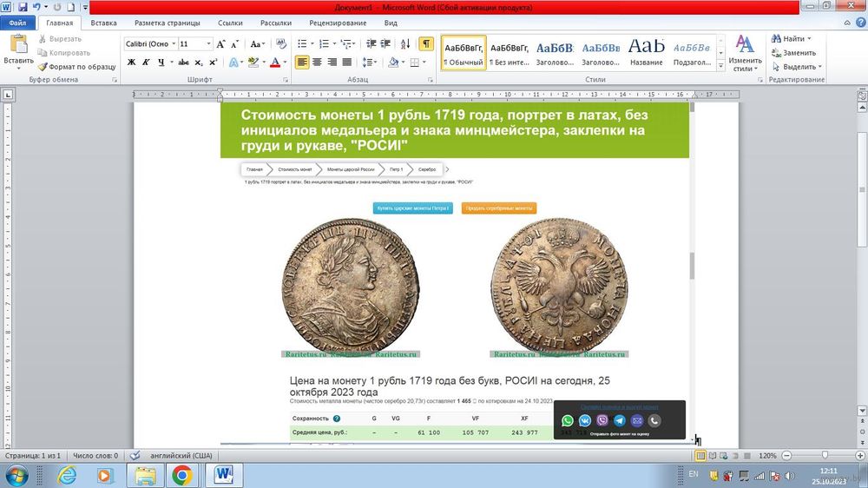Viewport: 868px width, 488px height.
Task: Expand the styles gallery More arrow
Action: [720, 65]
